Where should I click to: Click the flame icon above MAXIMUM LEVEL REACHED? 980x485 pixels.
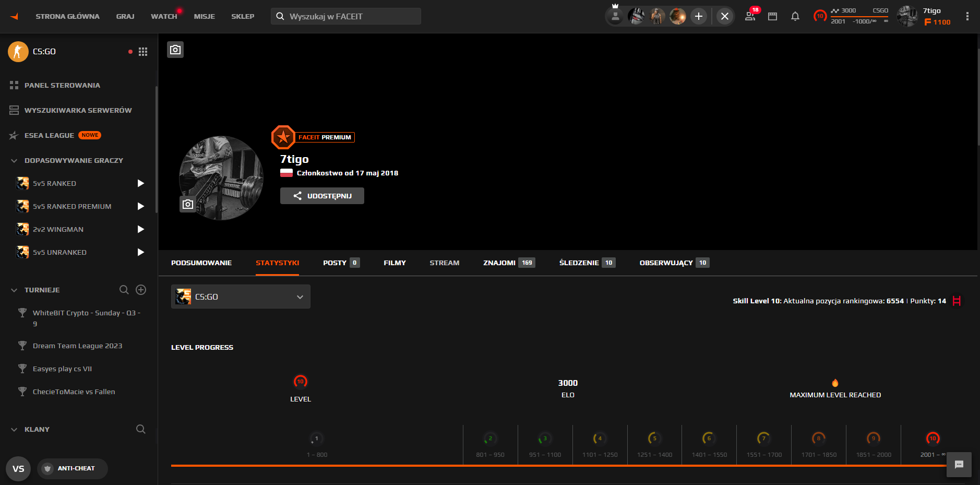pyautogui.click(x=835, y=383)
